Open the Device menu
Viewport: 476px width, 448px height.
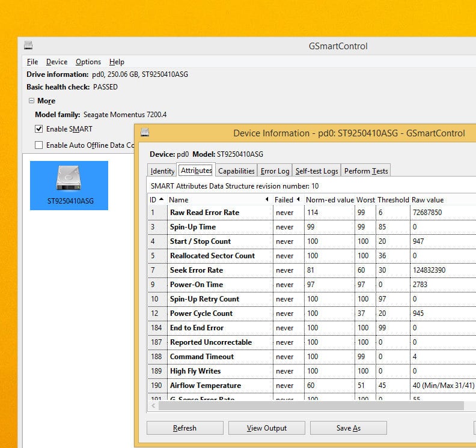pos(56,62)
